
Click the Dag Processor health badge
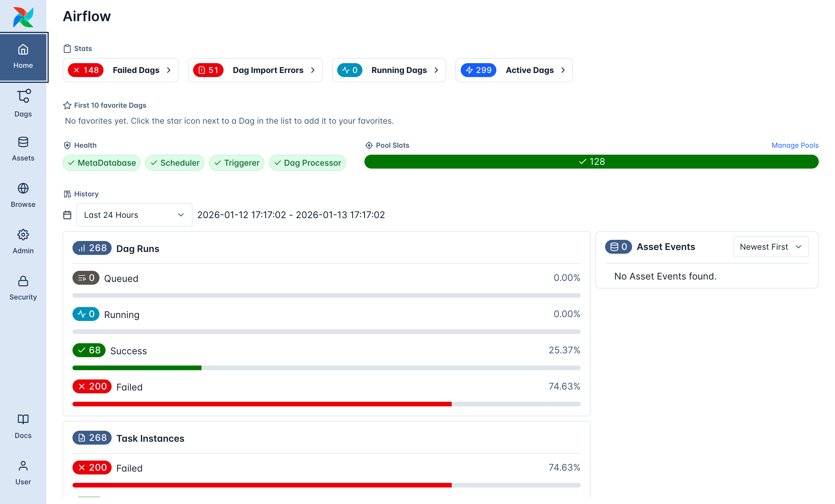pos(307,163)
